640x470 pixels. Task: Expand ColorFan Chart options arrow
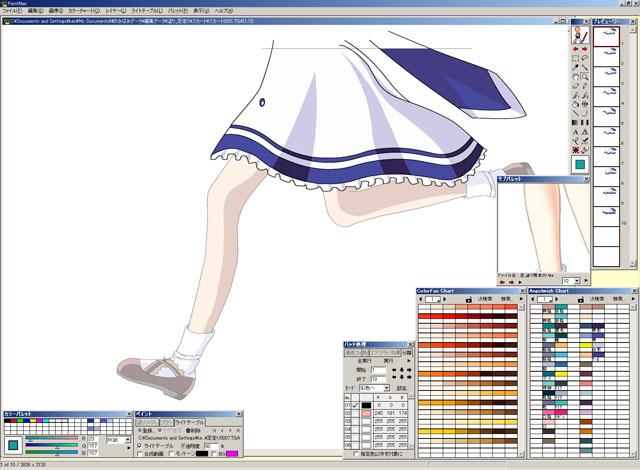(521, 299)
